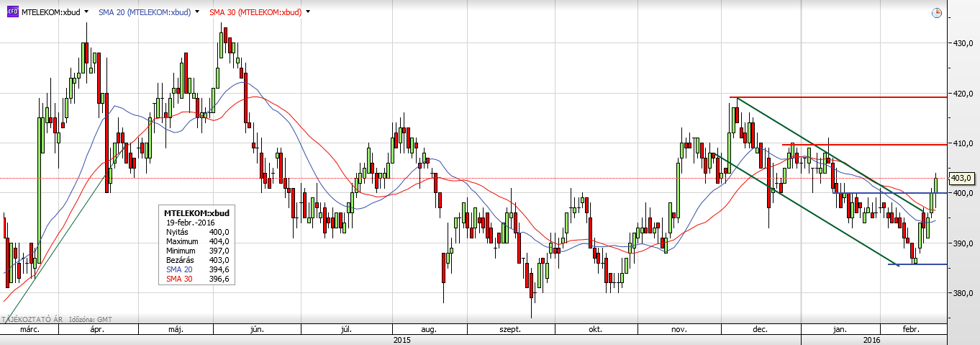The height and width of the screenshot is (345, 980).
Task: Click the 410,0 price axis label
Action: point(963,143)
